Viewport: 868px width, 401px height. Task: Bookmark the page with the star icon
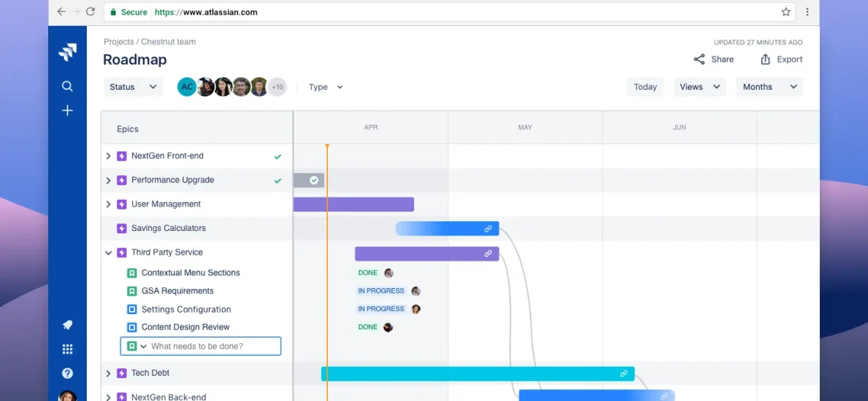point(786,12)
